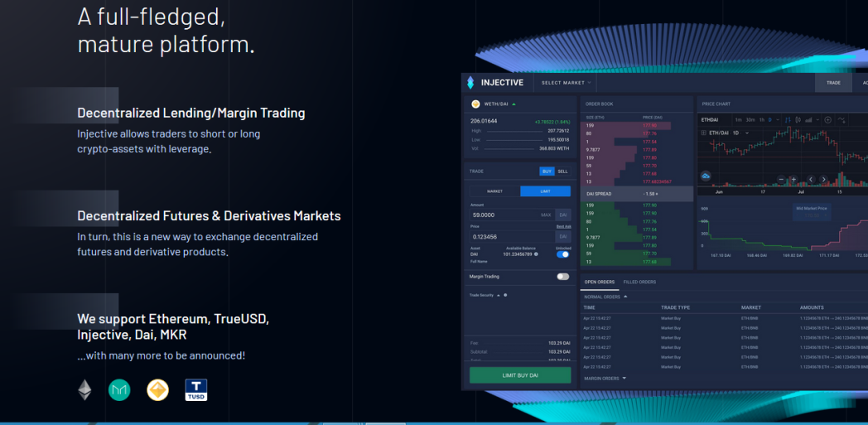This screenshot has width=868, height=425.
Task: Click the Decentralized Lending/Margin Trading heading
Action: point(191,113)
